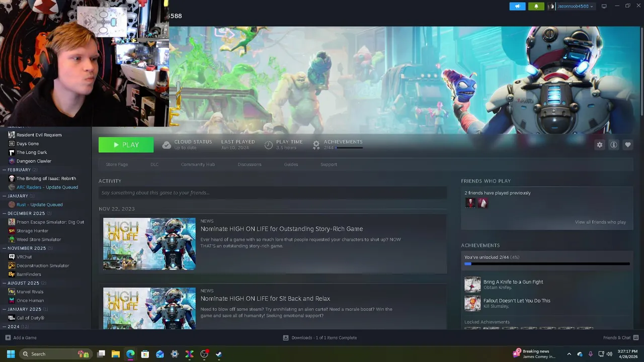
Task: Click Prison Escape Simulator game icon
Action: click(12, 222)
